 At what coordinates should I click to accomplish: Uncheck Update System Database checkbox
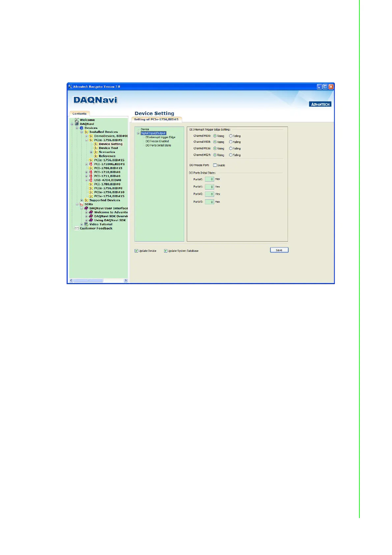pyautogui.click(x=166, y=251)
